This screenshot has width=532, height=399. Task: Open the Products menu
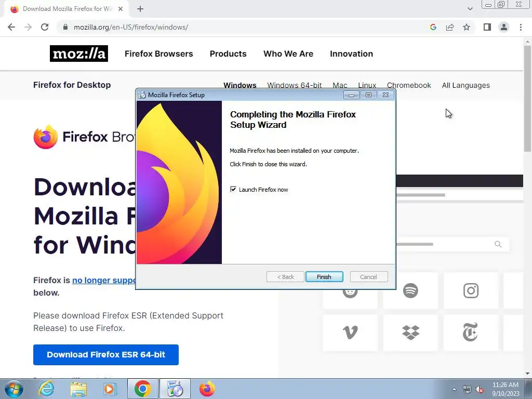pos(228,54)
